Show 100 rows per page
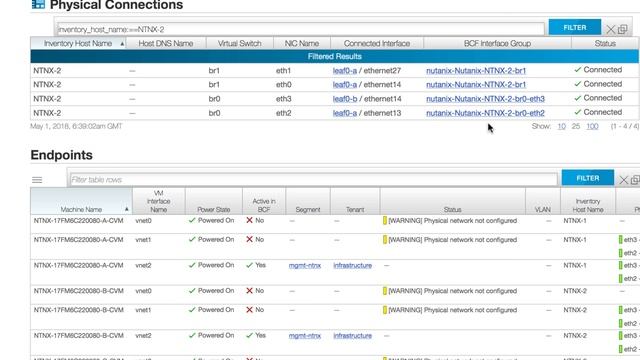The width and height of the screenshot is (640, 360). (x=592, y=127)
